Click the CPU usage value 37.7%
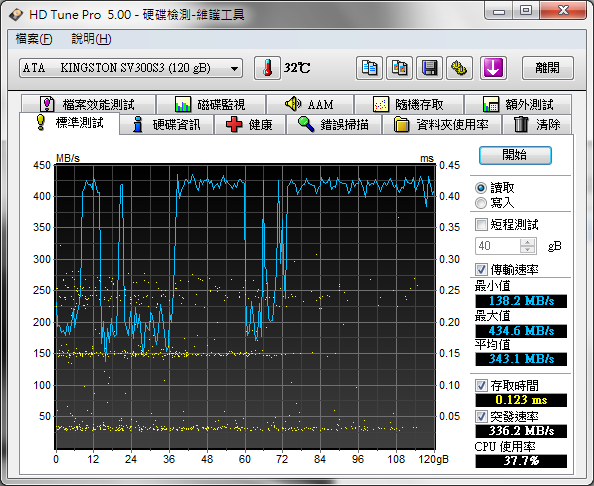The image size is (594, 486). click(521, 461)
